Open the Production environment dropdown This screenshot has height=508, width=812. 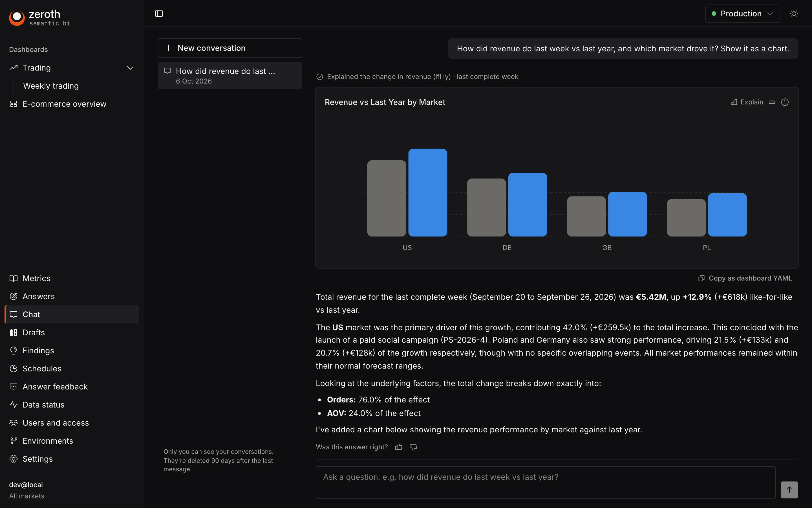743,14
